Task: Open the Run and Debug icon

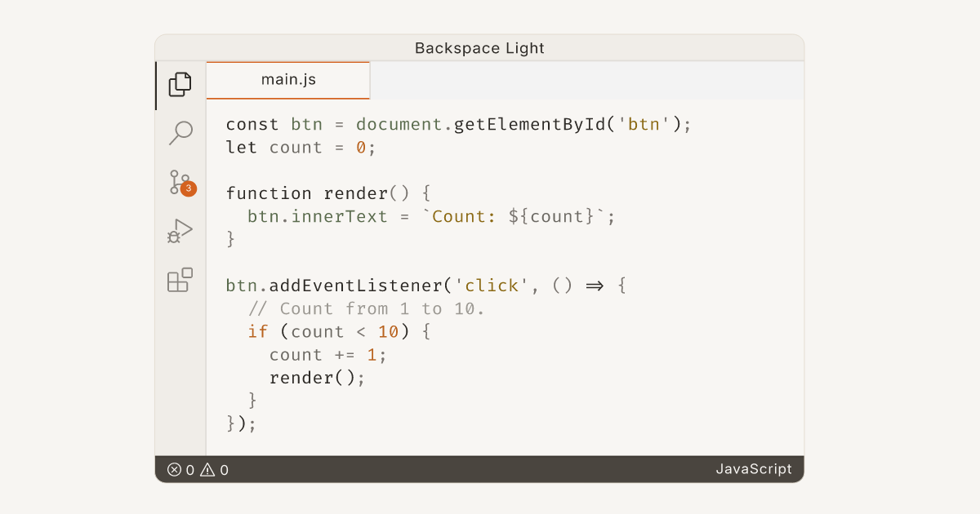Action: click(x=180, y=231)
